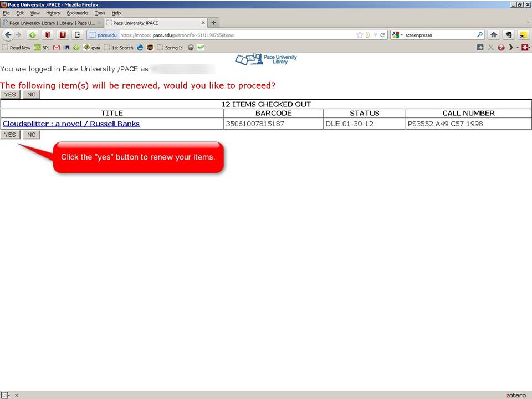Click the search magnifier icon in the search box
Viewport: 532px width, 399px height.
tap(480, 34)
